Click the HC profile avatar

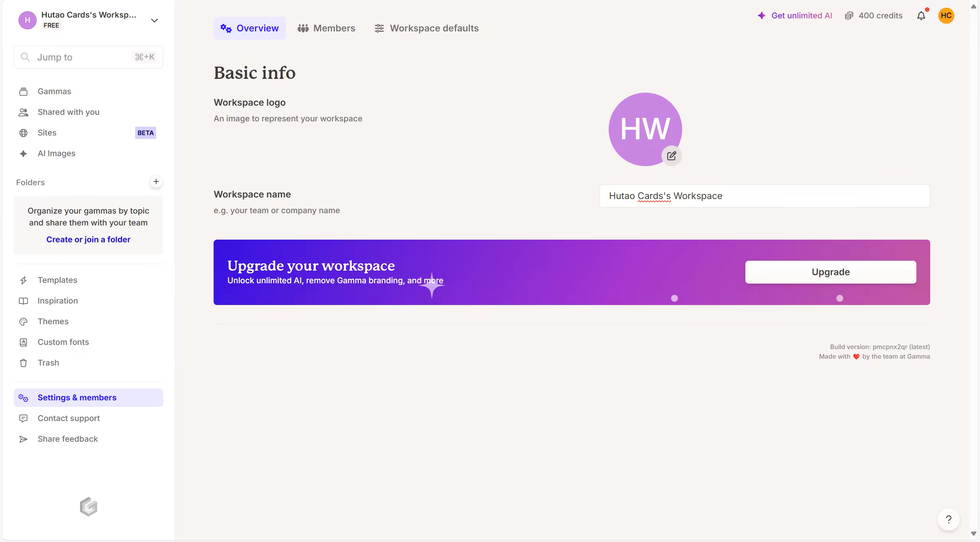(x=946, y=16)
